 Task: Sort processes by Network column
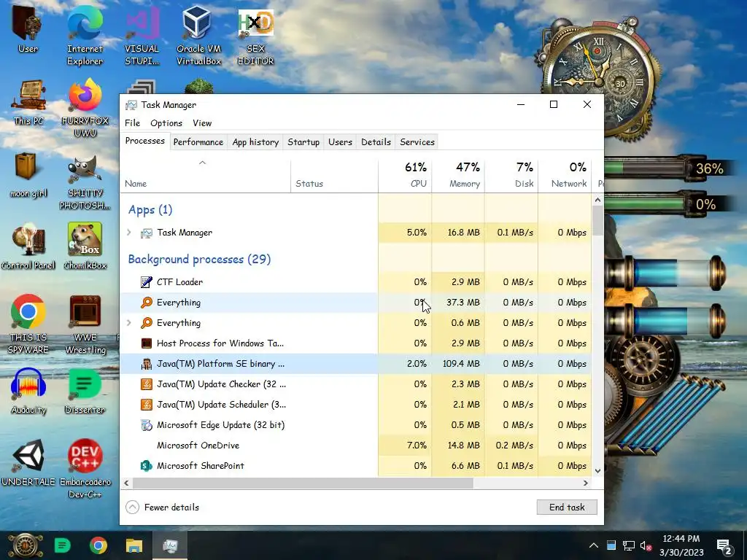pos(565,176)
